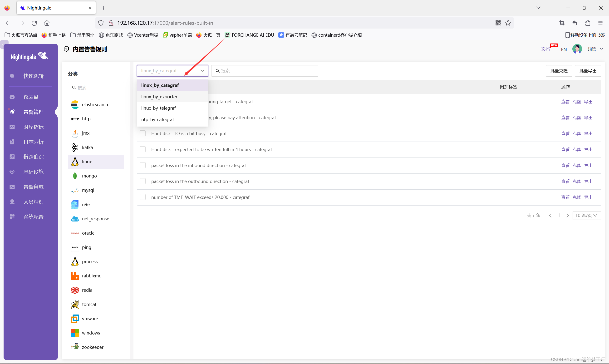Viewport: 609px width, 364px height.
Task: Go to 仪表盘 sidebar menu item
Action: [x=31, y=97]
